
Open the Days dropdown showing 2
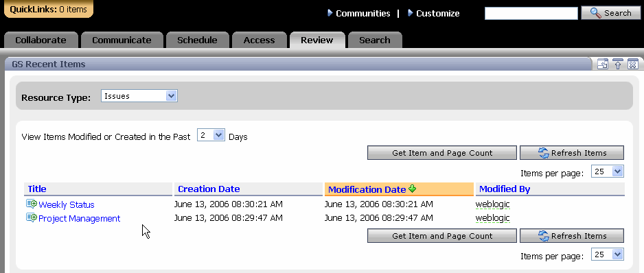[x=211, y=135]
